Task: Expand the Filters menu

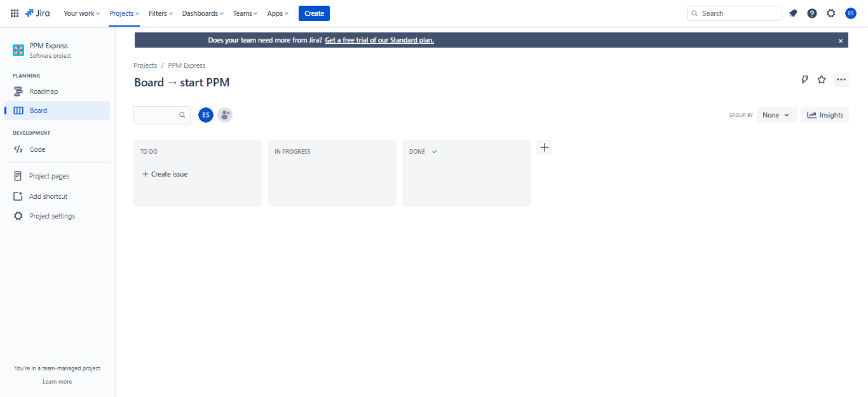Action: pyautogui.click(x=161, y=13)
